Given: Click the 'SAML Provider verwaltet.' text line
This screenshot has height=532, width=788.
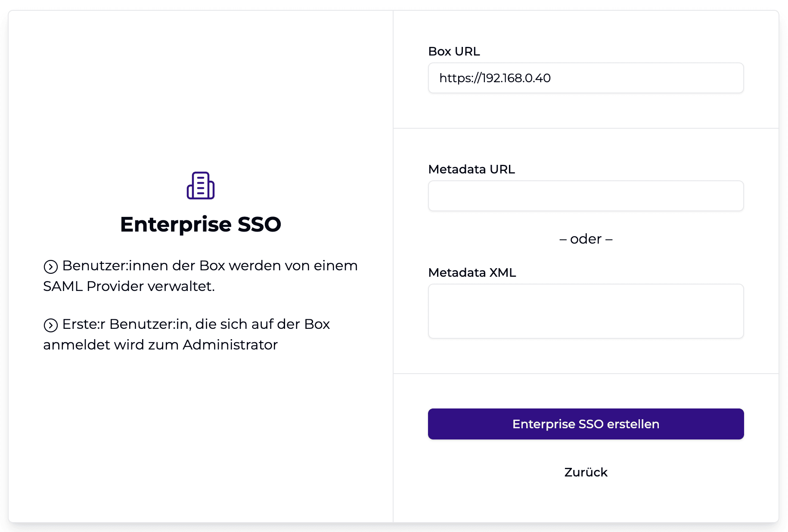Looking at the screenshot, I should point(129,286).
